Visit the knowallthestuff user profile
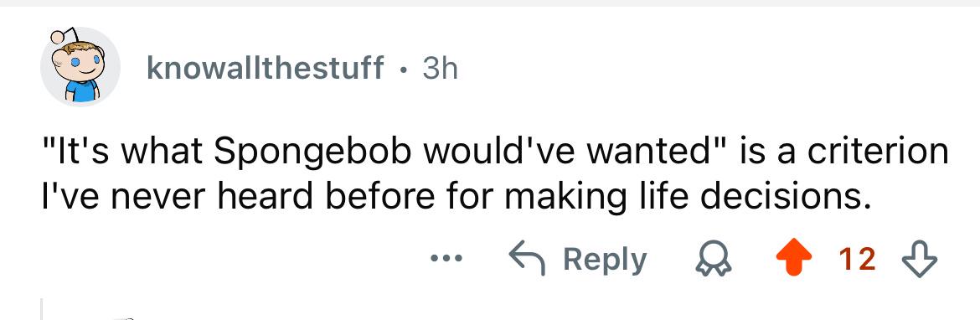Image resolution: width=980 pixels, height=320 pixels. click(265, 68)
